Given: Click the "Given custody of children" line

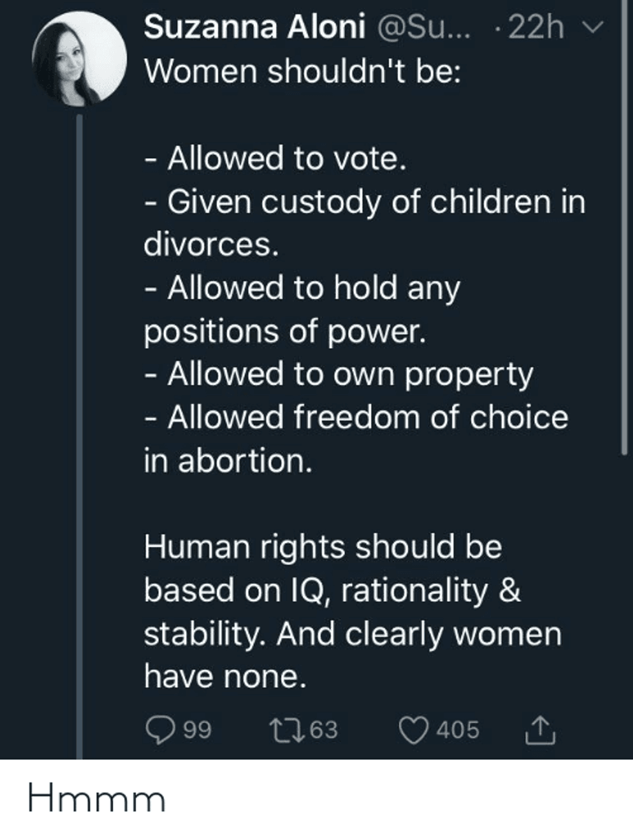Looking at the screenshot, I should point(376,202).
